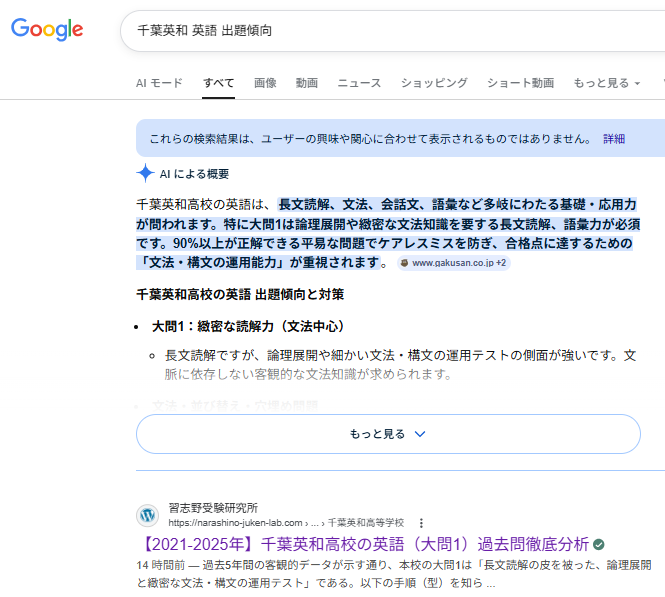
Task: Open the three-dot menu beside the result URL
Action: (x=421, y=522)
